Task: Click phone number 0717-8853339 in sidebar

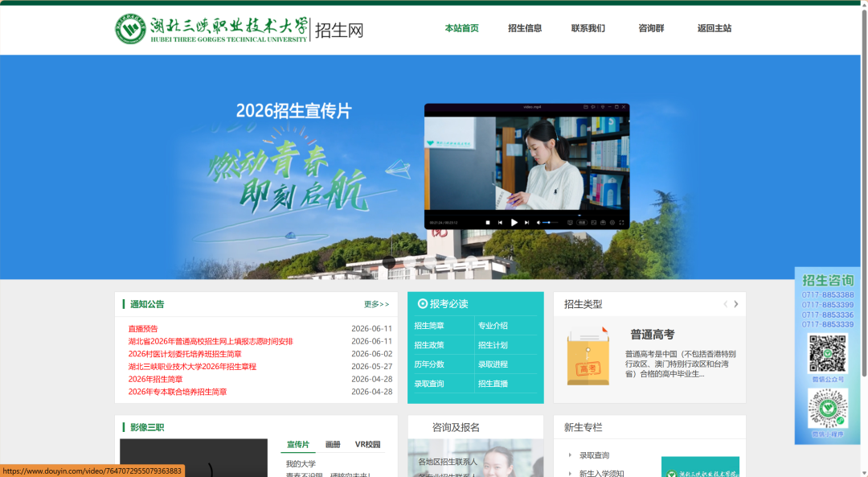Action: (x=828, y=324)
